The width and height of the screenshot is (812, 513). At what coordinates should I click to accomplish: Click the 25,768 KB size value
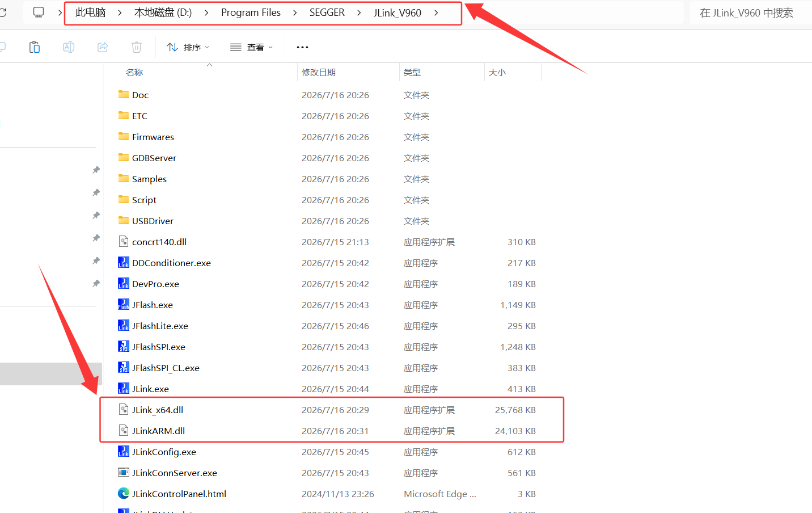click(515, 410)
